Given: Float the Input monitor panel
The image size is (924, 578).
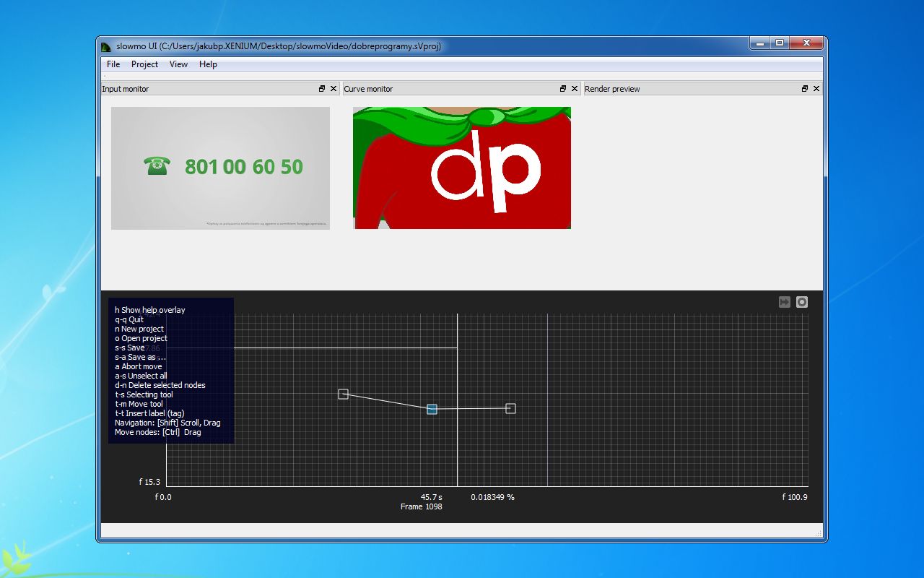Looking at the screenshot, I should (322, 89).
